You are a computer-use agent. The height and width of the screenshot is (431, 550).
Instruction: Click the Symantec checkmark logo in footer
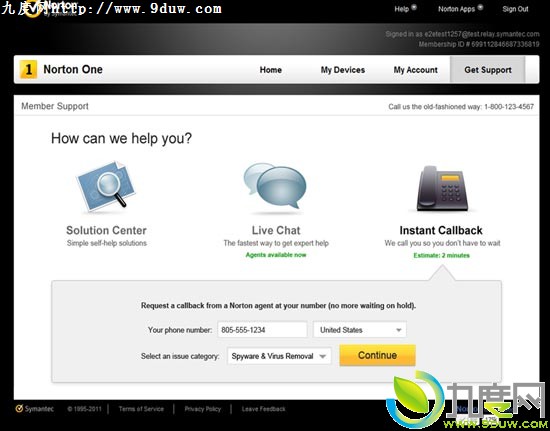point(19,409)
